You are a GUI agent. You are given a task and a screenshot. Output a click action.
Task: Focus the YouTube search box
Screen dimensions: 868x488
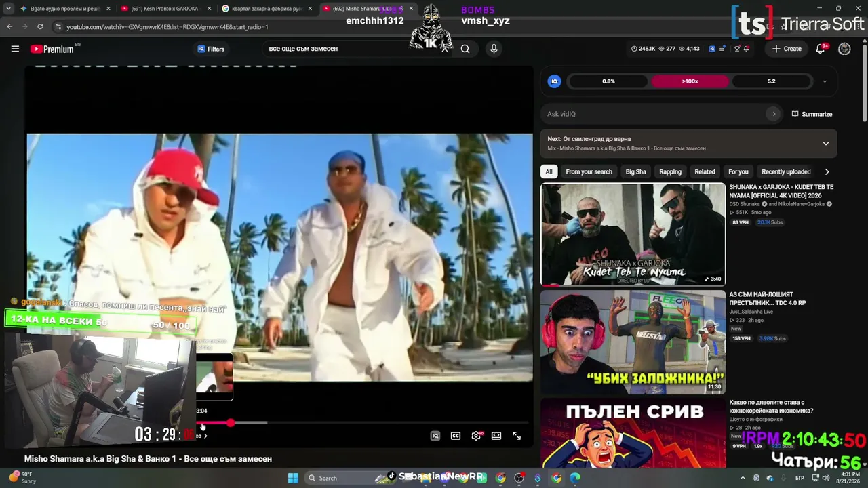click(356, 49)
